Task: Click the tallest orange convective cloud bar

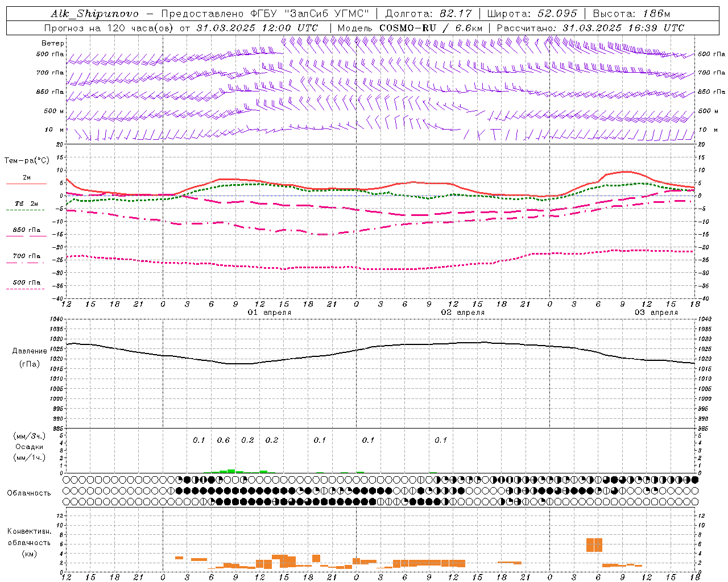Action: tap(594, 545)
